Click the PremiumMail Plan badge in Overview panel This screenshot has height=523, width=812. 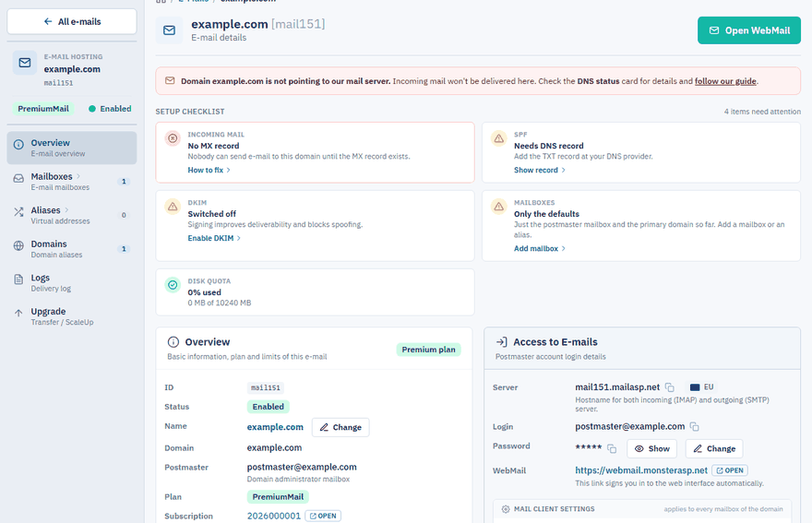tap(278, 496)
